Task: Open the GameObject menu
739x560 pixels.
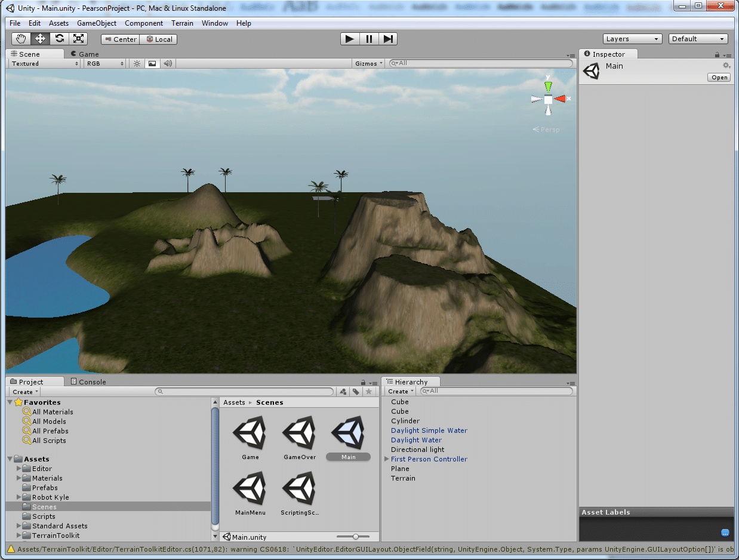Action: click(96, 23)
